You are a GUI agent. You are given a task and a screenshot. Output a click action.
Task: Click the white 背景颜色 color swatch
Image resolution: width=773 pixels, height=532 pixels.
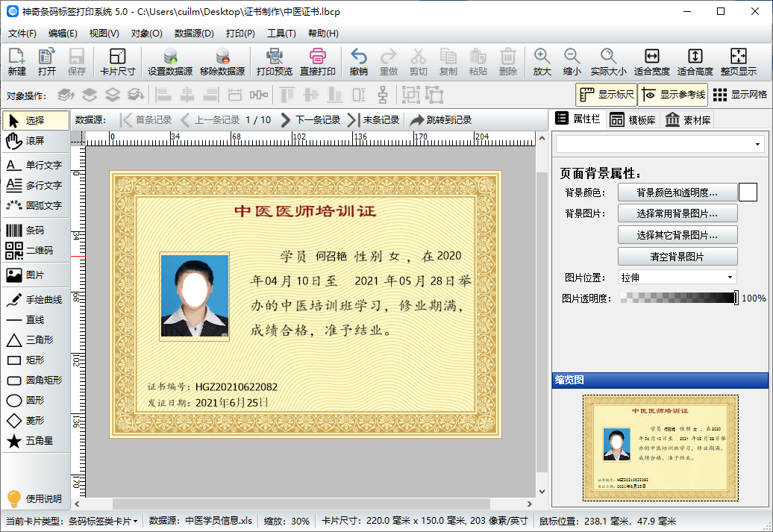[x=748, y=193]
